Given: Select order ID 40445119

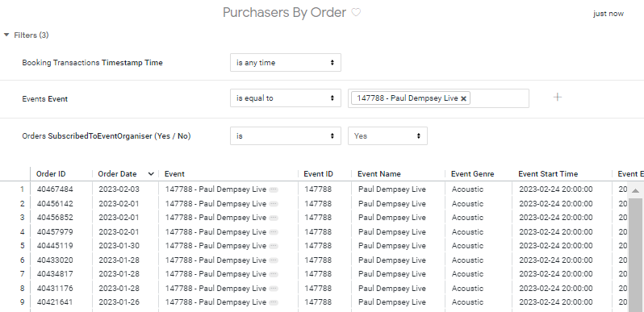Looking at the screenshot, I should (x=55, y=246).
